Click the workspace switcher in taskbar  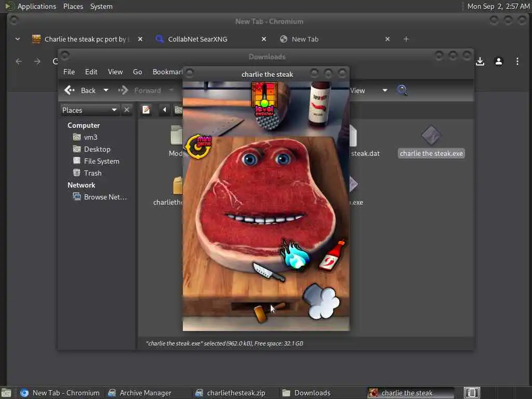[472, 393]
